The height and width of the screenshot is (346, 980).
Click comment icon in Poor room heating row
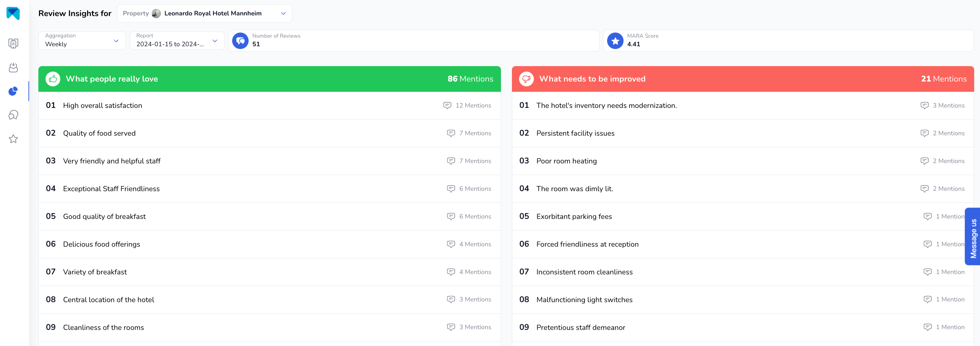[x=925, y=161]
